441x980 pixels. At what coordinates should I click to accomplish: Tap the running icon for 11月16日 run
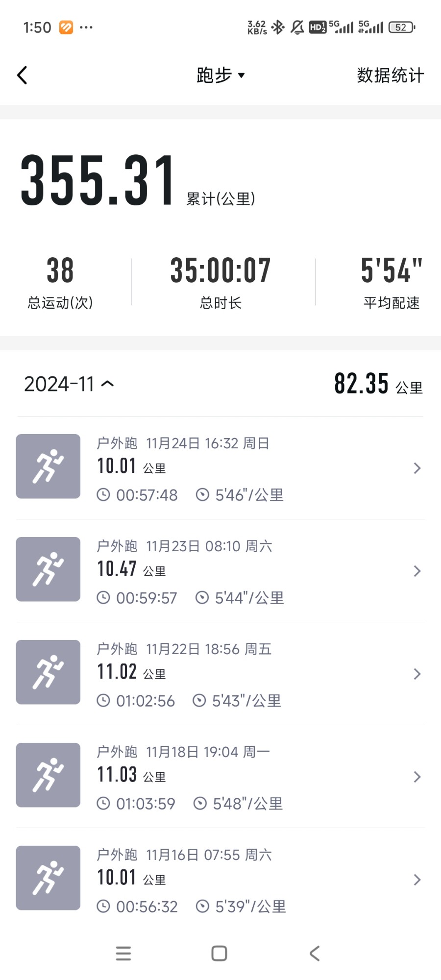48,878
